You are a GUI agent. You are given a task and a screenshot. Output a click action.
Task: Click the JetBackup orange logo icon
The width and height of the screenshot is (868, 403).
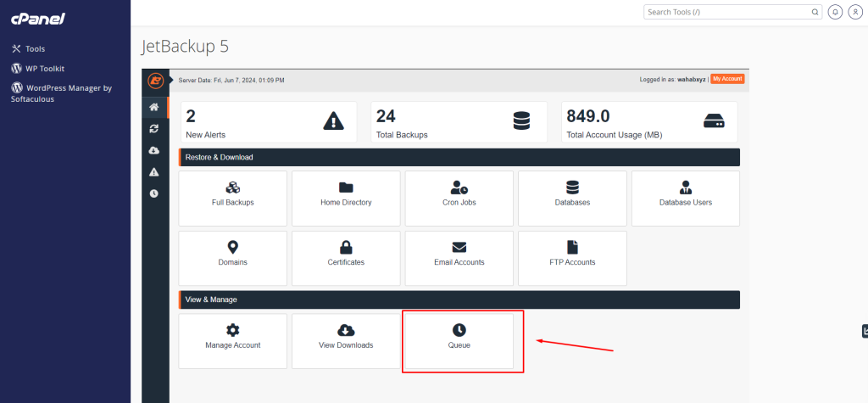[155, 81]
